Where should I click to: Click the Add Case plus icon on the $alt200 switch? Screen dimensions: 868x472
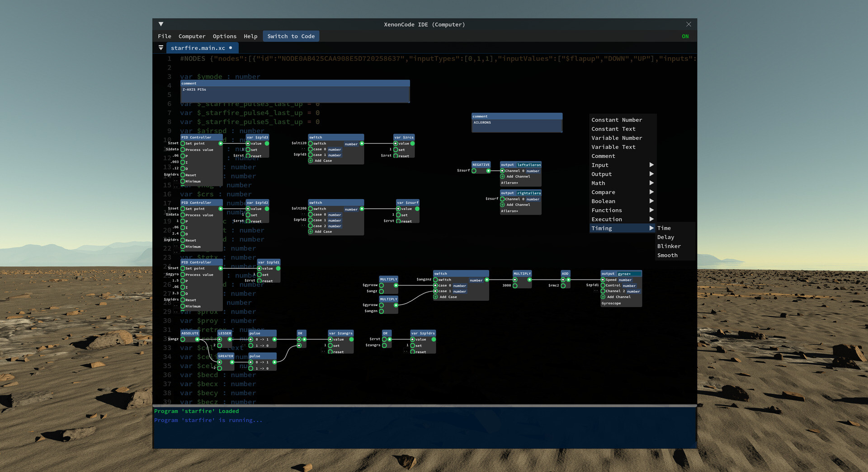(x=311, y=232)
